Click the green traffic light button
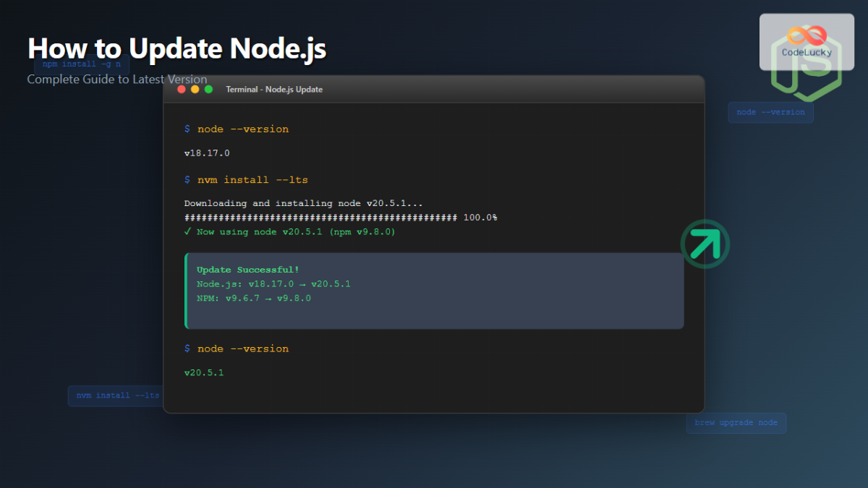 208,89
